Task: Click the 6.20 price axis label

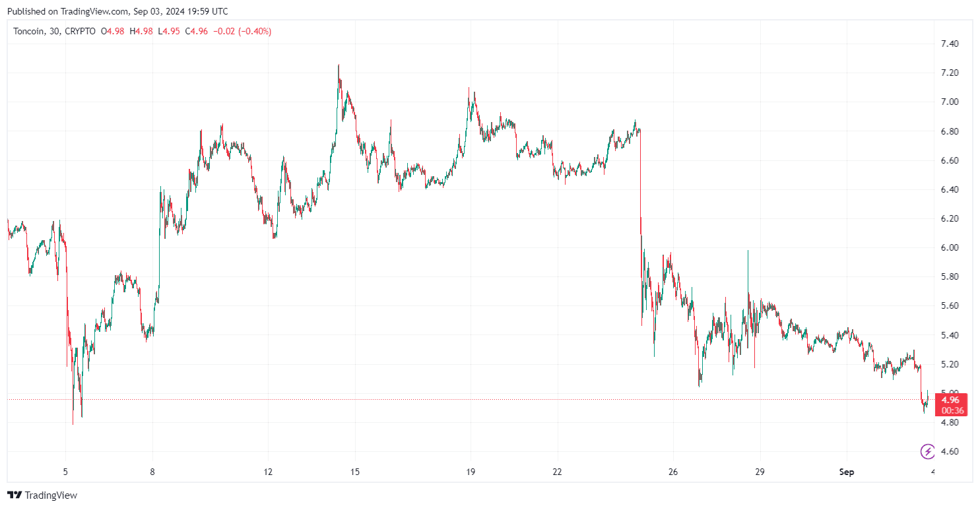Action: [950, 218]
